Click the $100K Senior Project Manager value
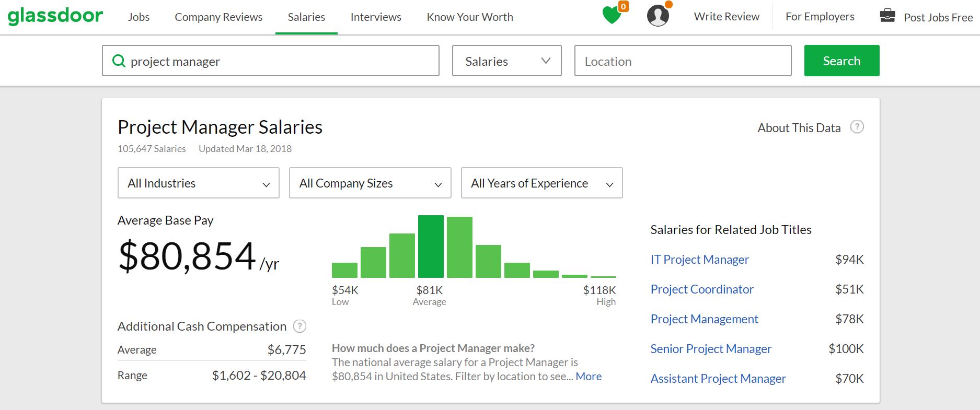Viewport: 980px width, 410px height. [846, 349]
